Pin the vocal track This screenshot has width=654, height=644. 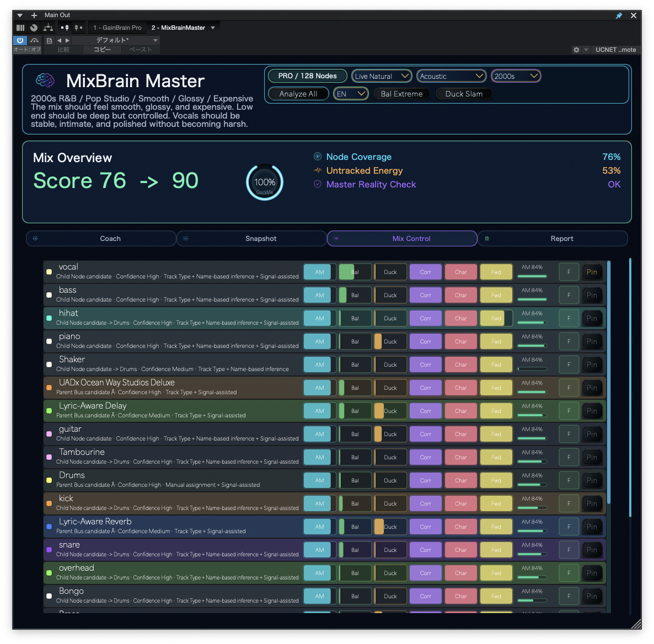[x=592, y=272]
